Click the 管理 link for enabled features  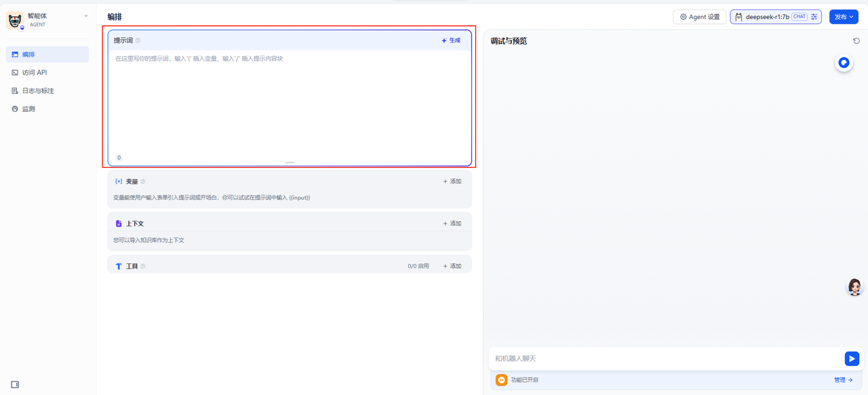click(843, 380)
